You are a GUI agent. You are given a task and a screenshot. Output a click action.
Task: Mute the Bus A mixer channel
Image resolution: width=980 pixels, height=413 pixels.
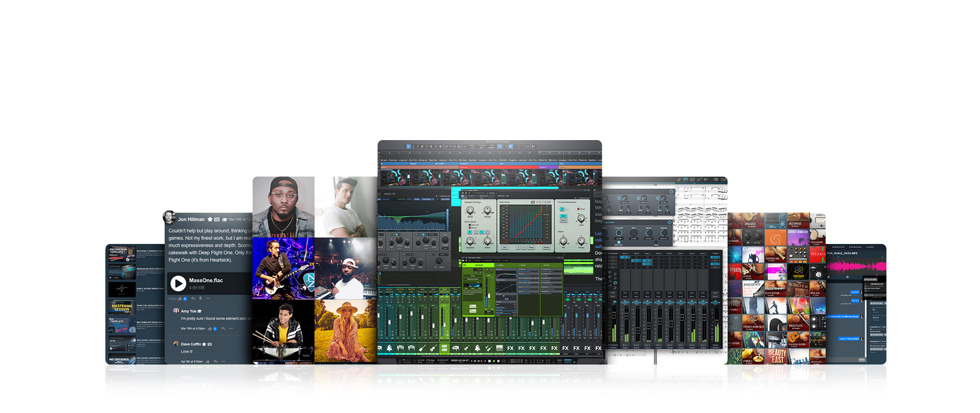point(625,296)
